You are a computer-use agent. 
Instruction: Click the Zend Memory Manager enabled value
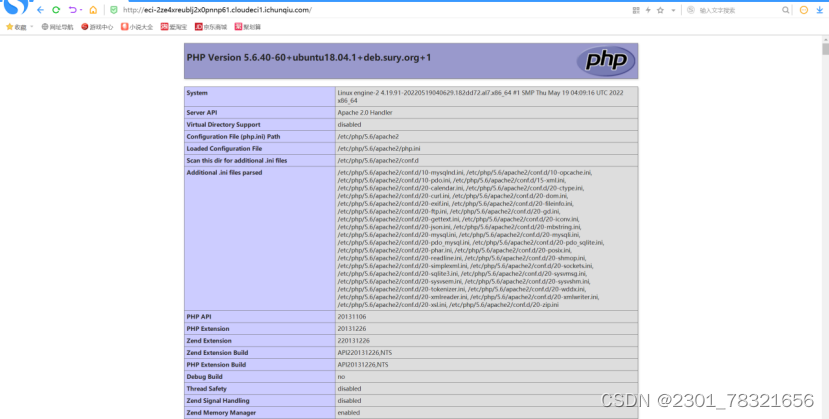pos(349,413)
